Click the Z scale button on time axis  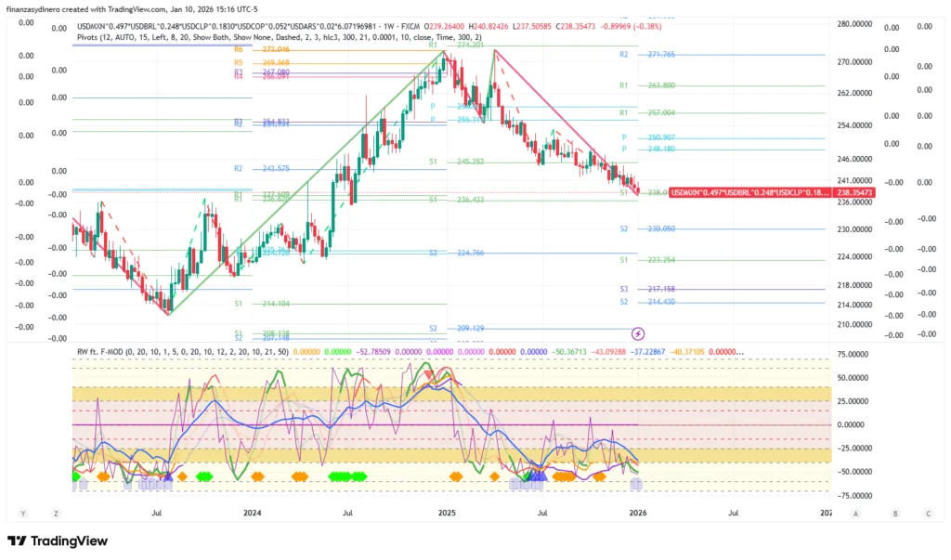(56, 513)
